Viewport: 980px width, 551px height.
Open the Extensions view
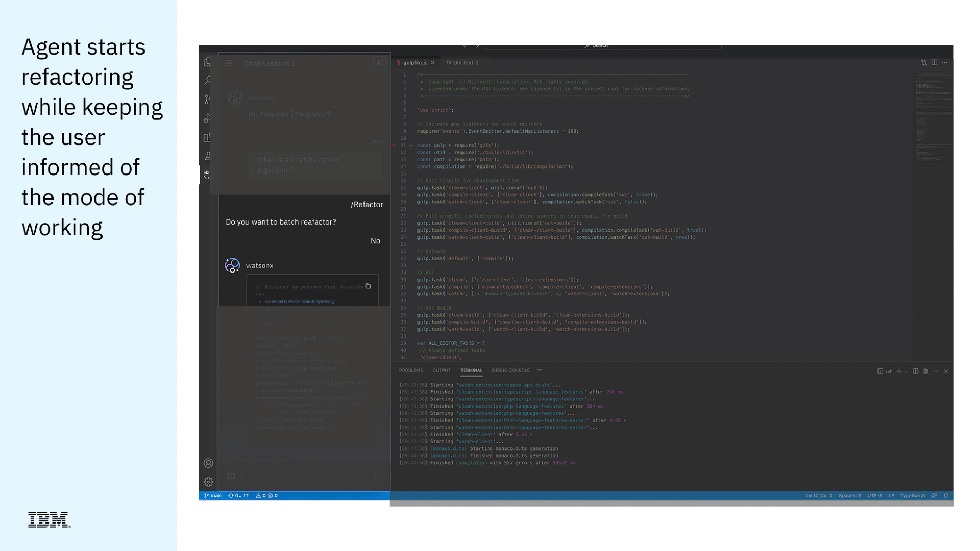coord(208,137)
